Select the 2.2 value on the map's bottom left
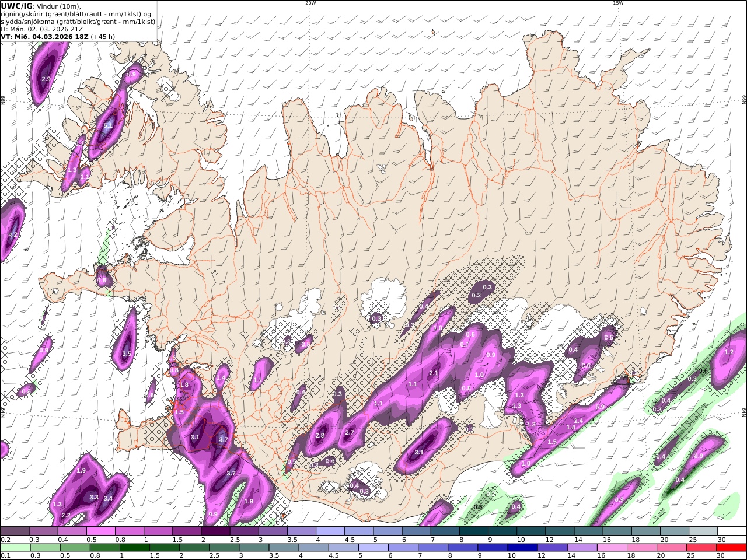 click(66, 515)
